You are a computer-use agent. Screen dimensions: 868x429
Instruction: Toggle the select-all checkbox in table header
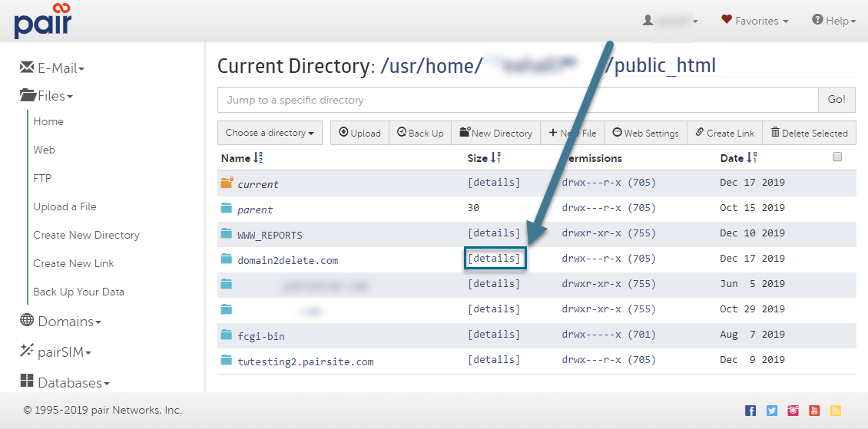click(837, 157)
